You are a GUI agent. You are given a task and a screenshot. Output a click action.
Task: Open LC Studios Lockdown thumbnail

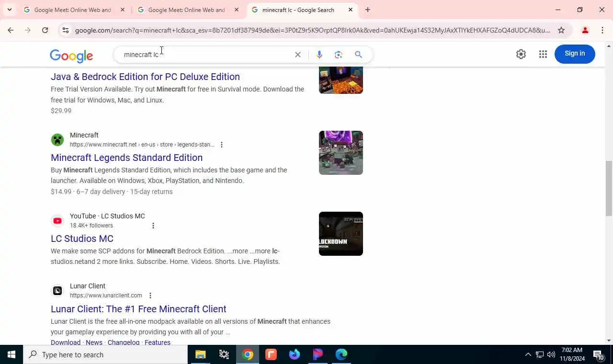[341, 234]
